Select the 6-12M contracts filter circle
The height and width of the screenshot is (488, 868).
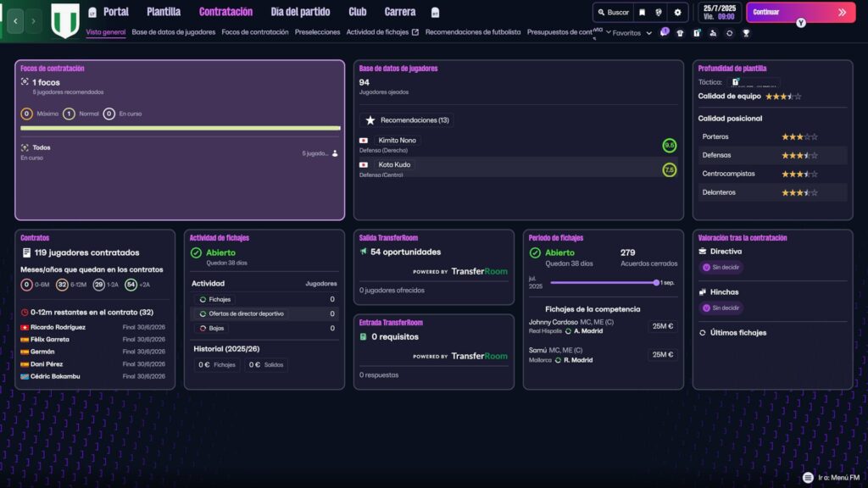click(x=62, y=285)
